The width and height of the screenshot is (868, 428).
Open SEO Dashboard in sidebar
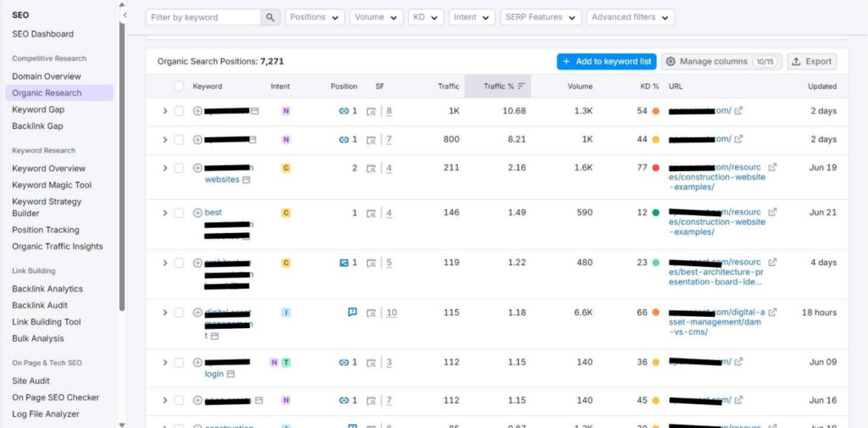[42, 35]
